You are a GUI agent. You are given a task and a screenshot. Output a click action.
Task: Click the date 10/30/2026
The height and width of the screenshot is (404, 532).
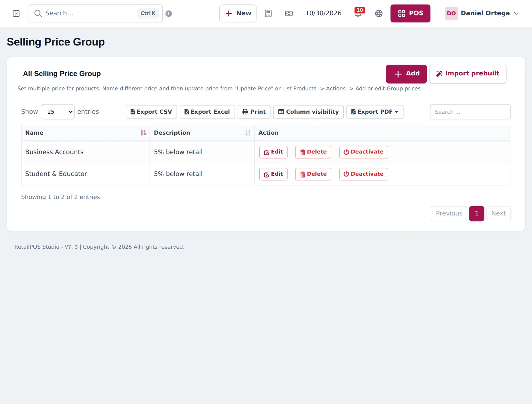click(323, 13)
